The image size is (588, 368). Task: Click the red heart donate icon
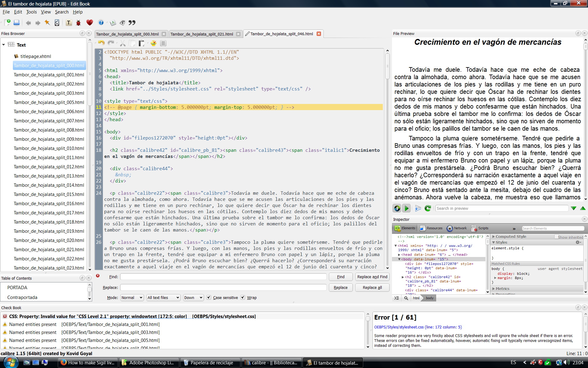coord(89,23)
